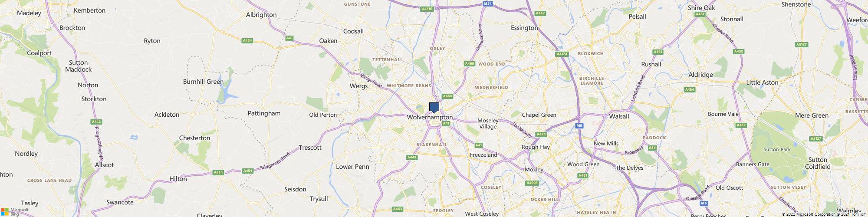
Task: Click the Microsoft Bing logo
Action: [x=14, y=212]
